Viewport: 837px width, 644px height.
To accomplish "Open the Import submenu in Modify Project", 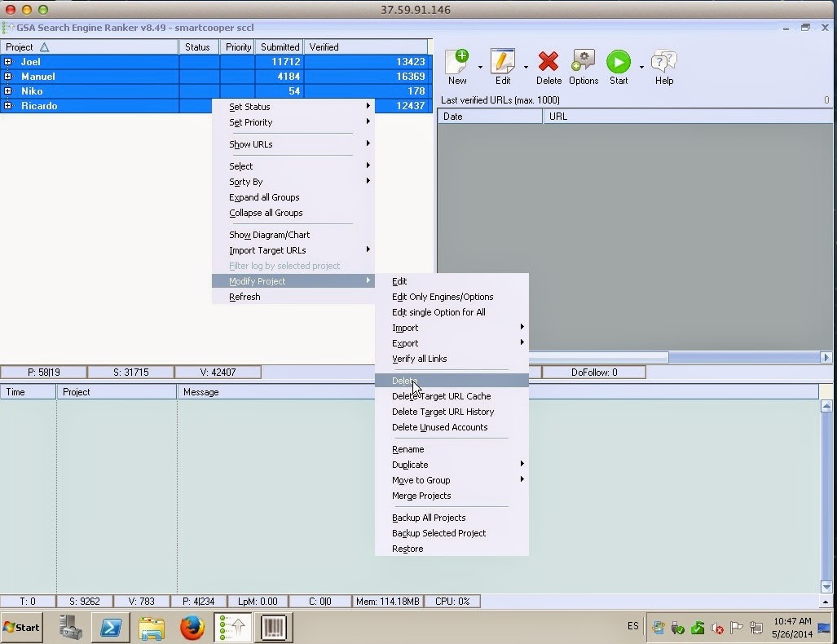I will [x=452, y=328].
